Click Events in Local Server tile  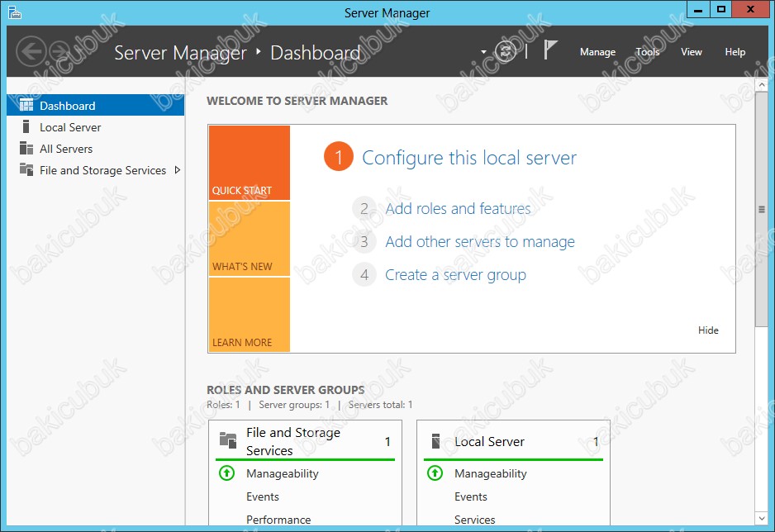(471, 496)
